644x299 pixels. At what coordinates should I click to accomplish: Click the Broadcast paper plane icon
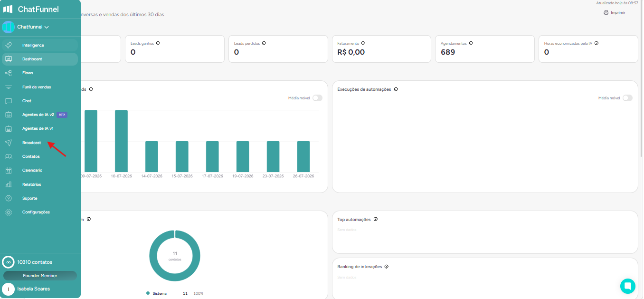[x=9, y=143]
